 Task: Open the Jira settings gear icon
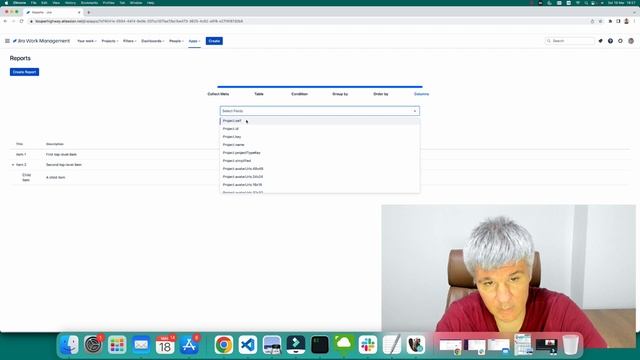[x=620, y=41]
